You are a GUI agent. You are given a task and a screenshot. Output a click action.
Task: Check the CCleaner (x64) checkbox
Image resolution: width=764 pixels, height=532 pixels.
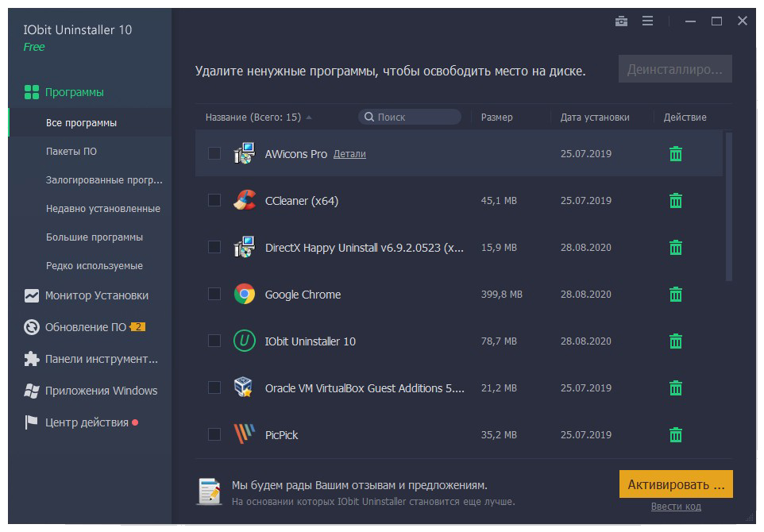pos(214,200)
